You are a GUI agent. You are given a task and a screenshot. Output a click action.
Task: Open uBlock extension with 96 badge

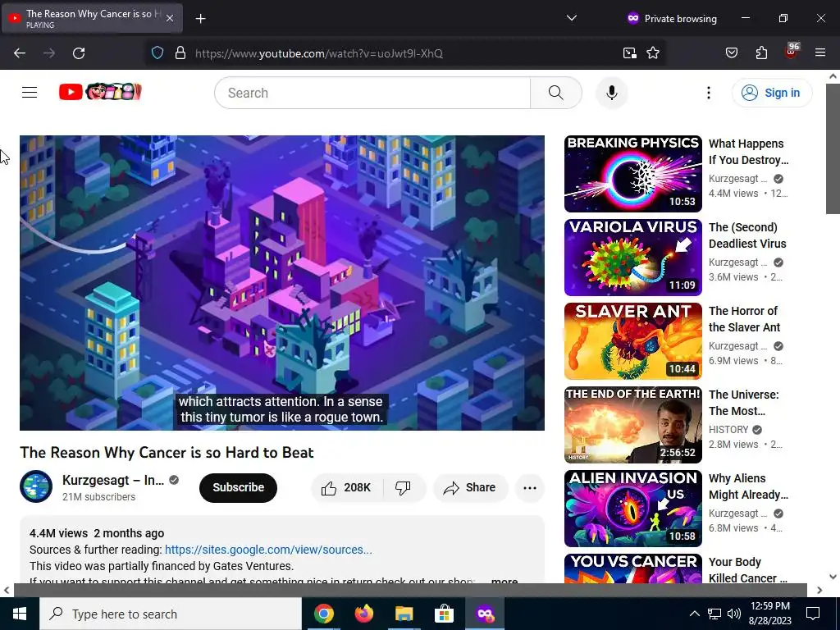point(792,52)
